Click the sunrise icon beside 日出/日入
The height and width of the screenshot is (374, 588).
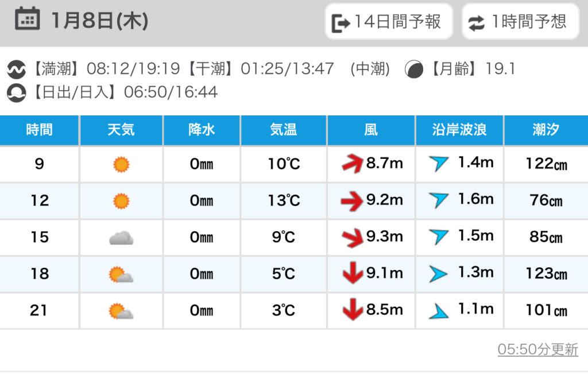click(17, 92)
